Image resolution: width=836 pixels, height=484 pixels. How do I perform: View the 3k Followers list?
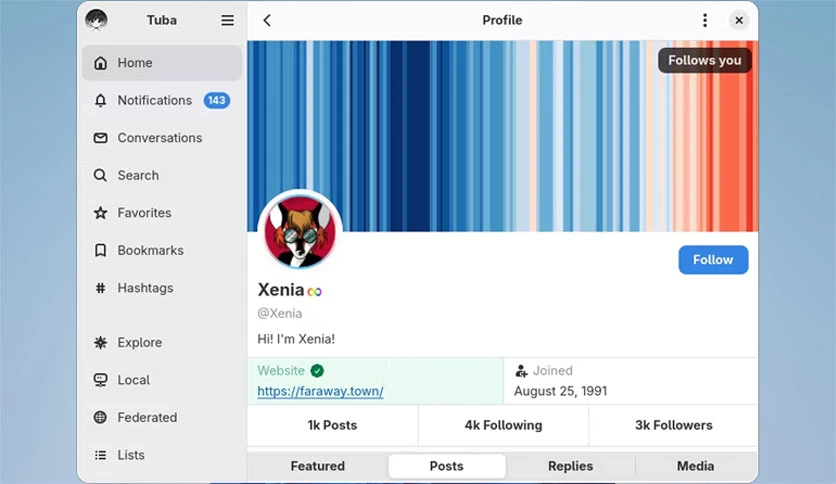pyautogui.click(x=673, y=425)
